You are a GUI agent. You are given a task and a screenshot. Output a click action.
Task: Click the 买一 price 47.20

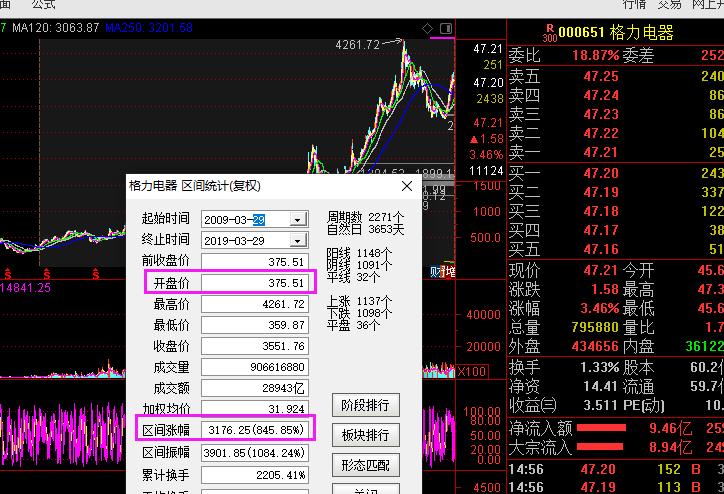(601, 173)
